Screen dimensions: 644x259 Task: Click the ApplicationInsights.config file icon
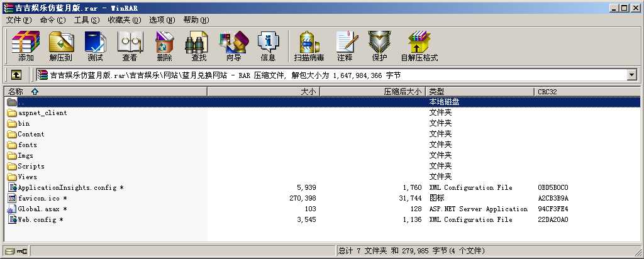[x=12, y=187]
